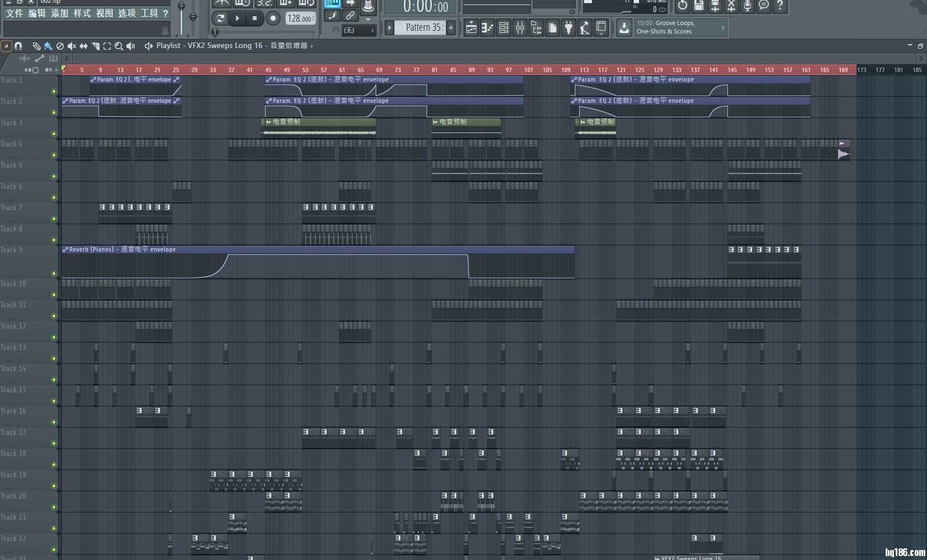This screenshot has width=927, height=560.
Task: Select the Draw pencil tool
Action: point(36,46)
